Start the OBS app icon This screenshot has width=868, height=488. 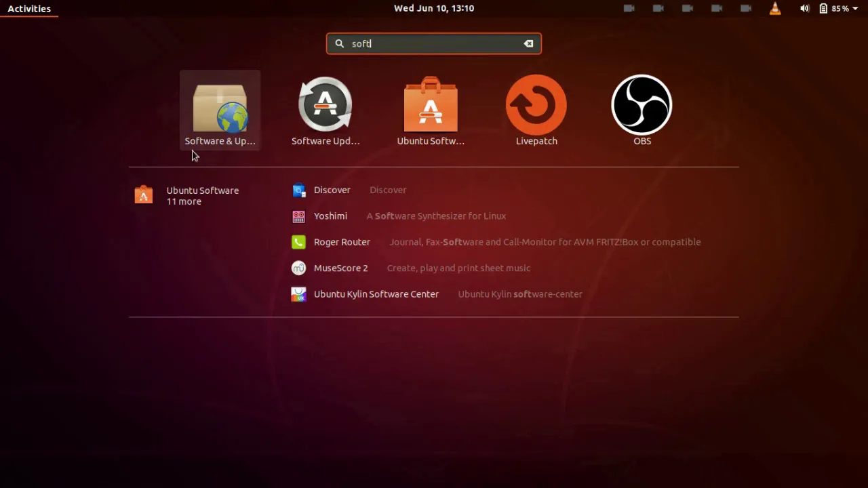(x=642, y=110)
